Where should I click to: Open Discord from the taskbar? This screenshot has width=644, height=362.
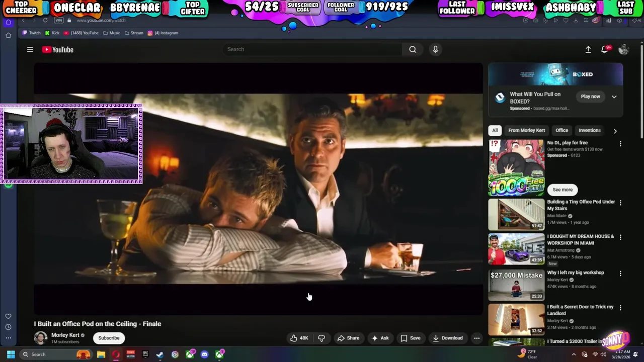tap(204, 354)
